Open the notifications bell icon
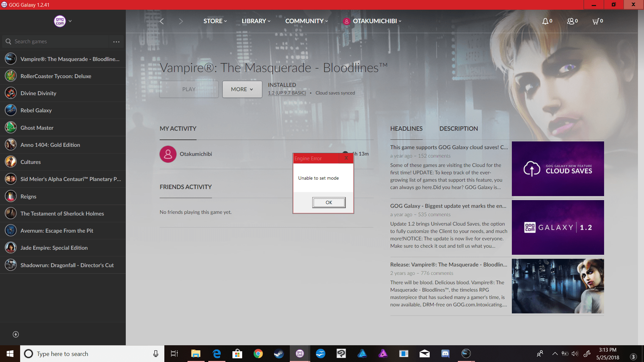This screenshot has width=644, height=362. click(545, 21)
